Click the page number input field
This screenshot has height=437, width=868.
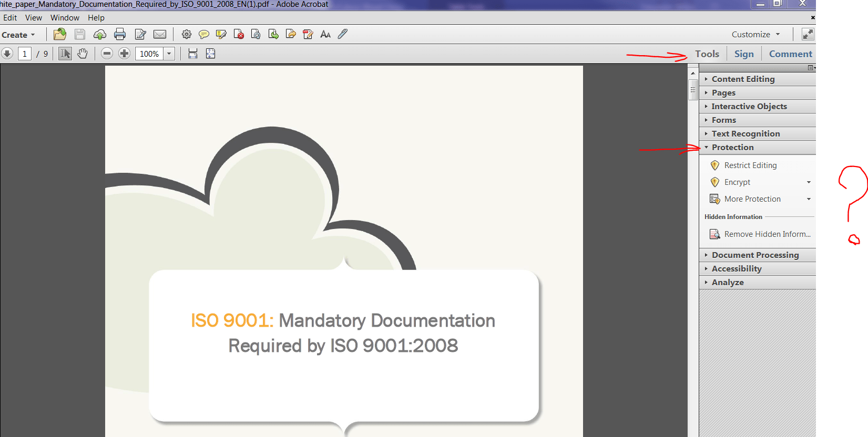click(x=24, y=54)
